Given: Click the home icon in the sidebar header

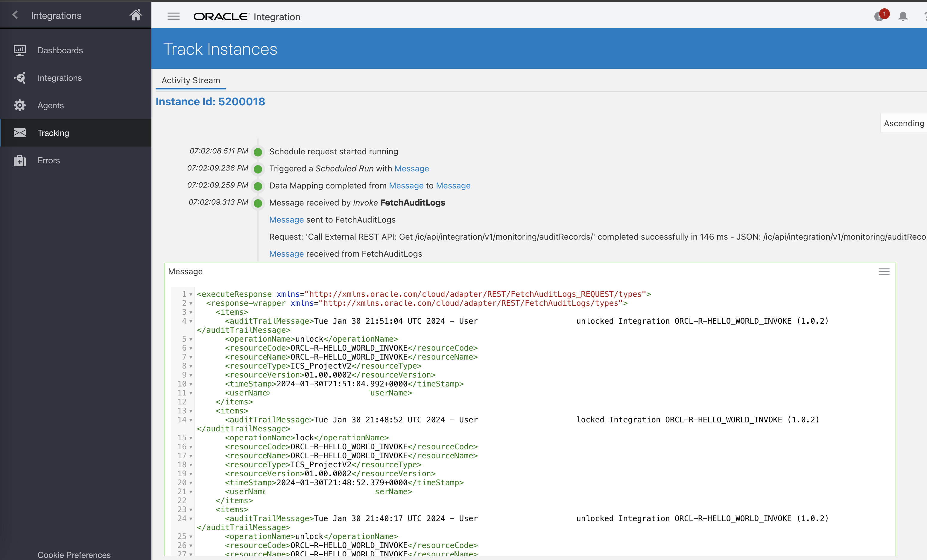Looking at the screenshot, I should [136, 16].
